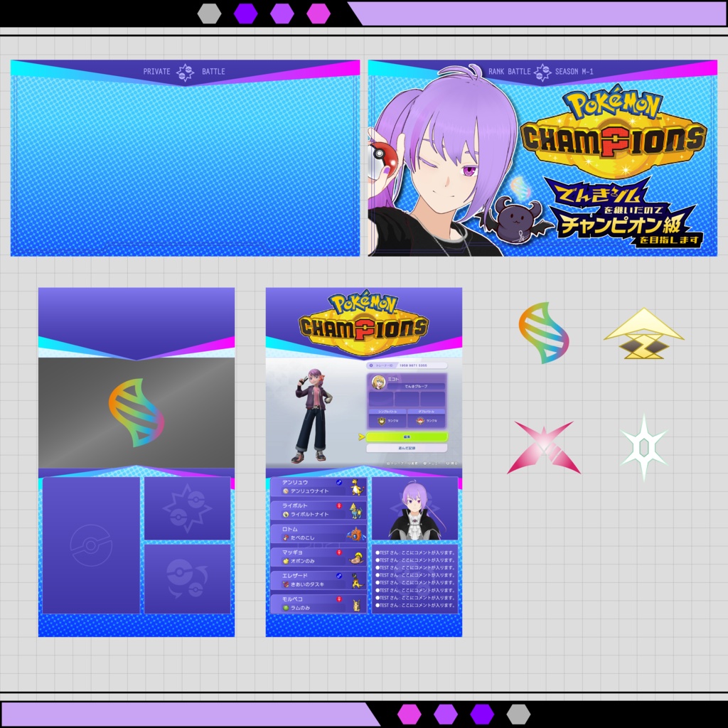
Task: Click the full-body 3D trainer model
Action: click(x=313, y=415)
